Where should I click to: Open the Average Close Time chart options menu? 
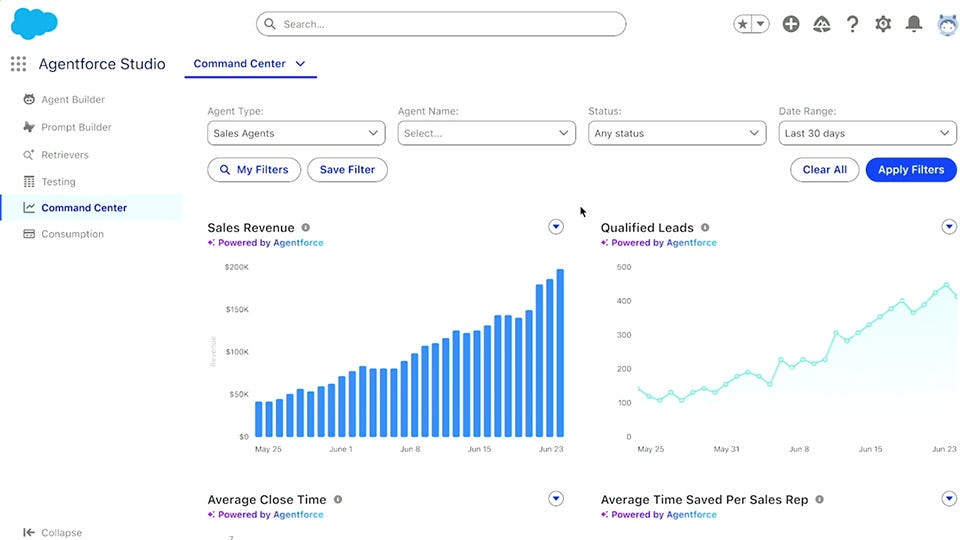(556, 499)
